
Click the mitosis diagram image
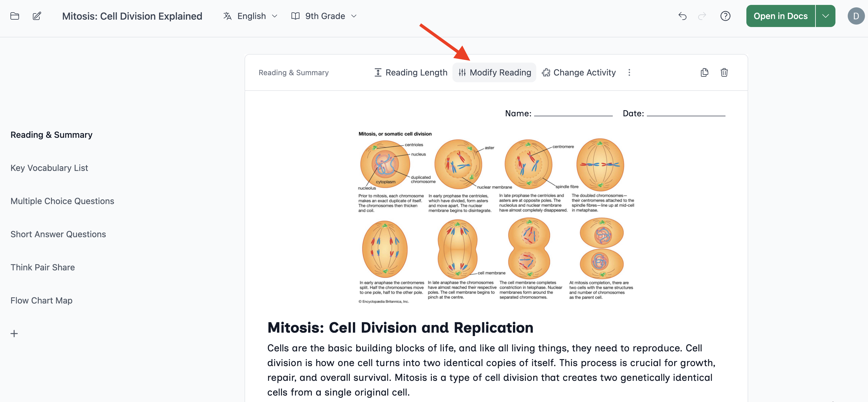(x=496, y=218)
